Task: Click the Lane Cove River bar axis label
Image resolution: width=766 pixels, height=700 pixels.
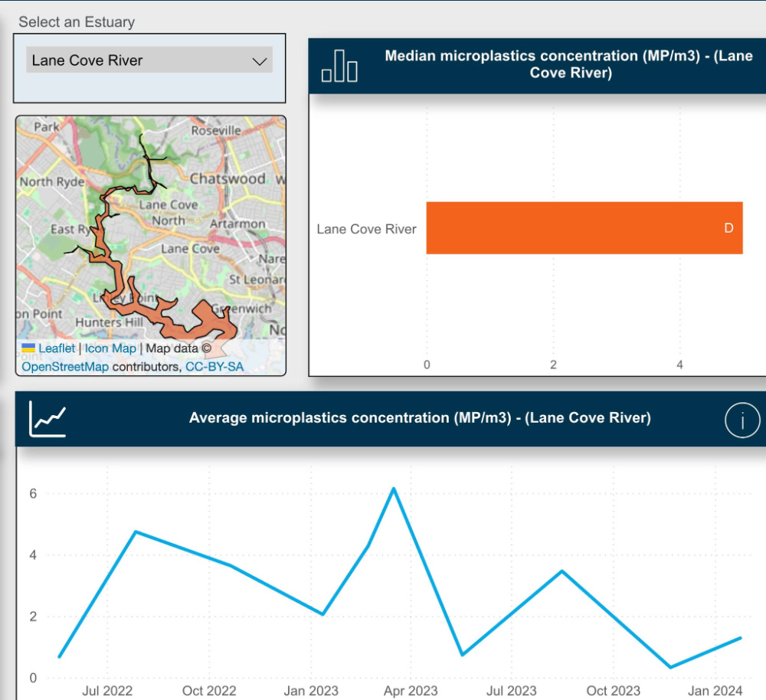Action: point(366,229)
